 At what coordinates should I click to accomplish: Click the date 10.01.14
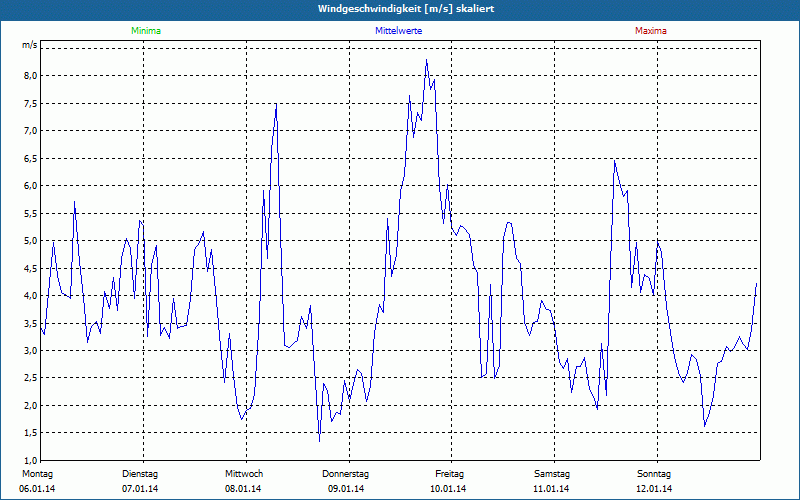pos(448,489)
